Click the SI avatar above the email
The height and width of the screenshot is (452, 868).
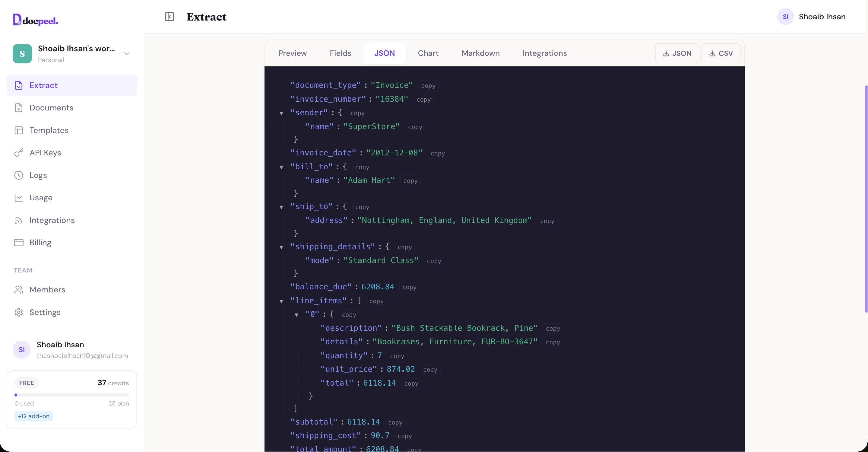click(x=22, y=349)
